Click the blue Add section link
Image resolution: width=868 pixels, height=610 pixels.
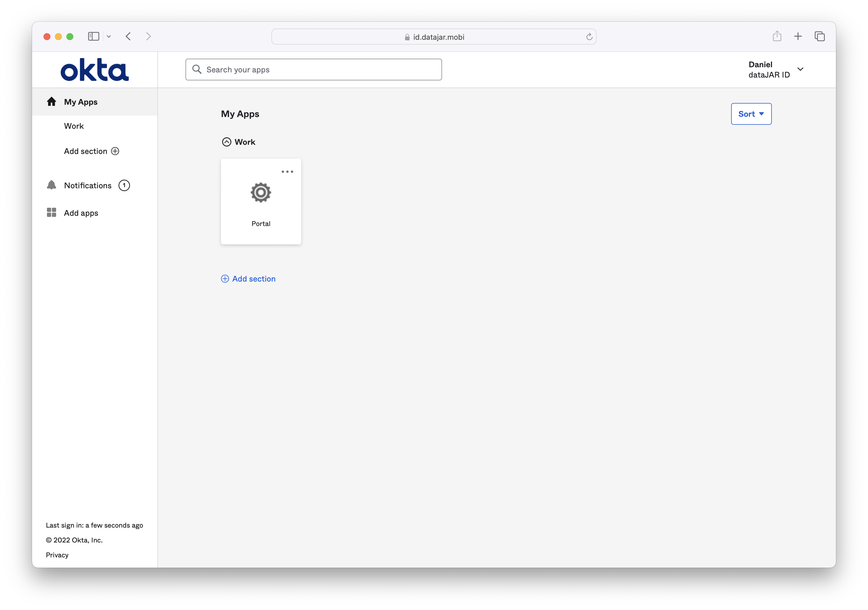(x=248, y=279)
